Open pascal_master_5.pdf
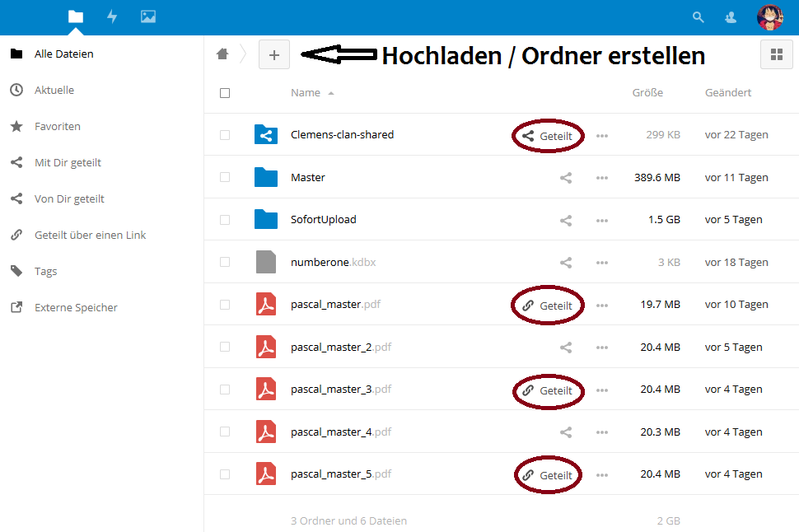The width and height of the screenshot is (799, 532). pos(341,474)
